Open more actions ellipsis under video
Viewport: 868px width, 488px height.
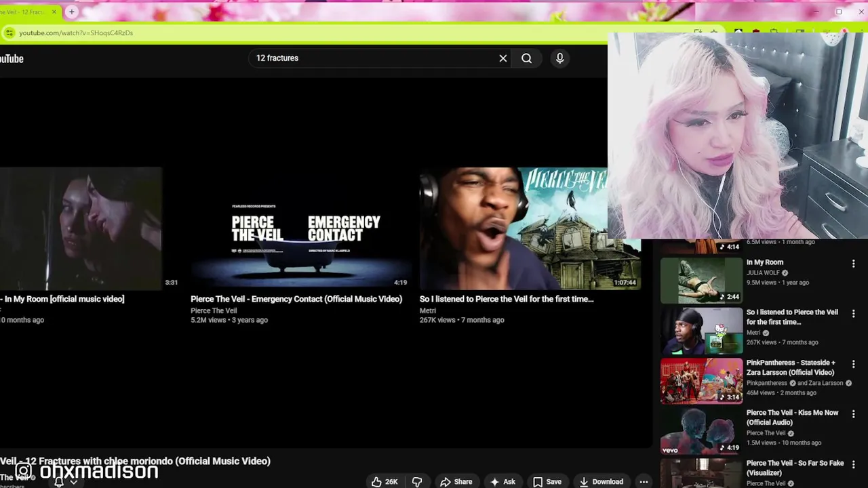pos(644,482)
